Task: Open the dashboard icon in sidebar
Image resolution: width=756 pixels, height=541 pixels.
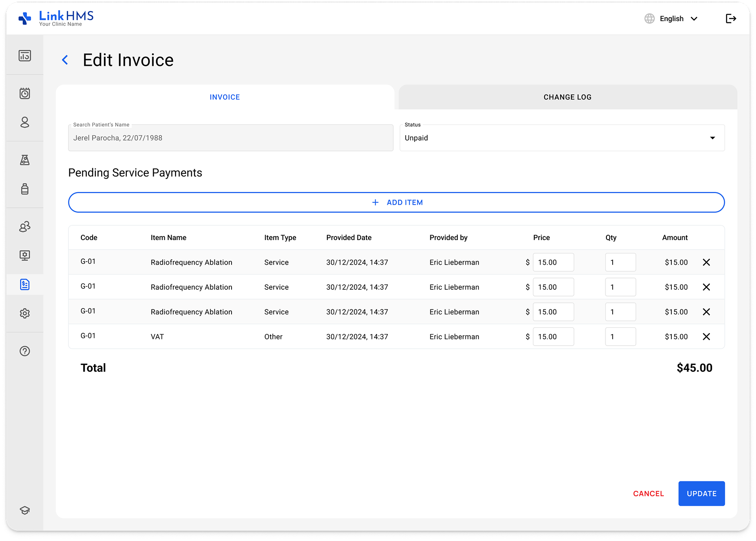Action: click(x=25, y=56)
